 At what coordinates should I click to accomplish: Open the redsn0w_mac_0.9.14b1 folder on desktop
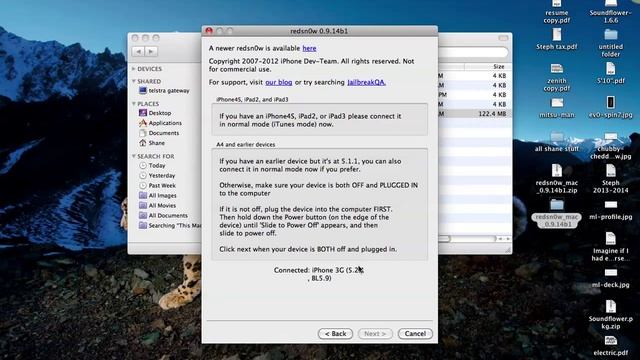pyautogui.click(x=557, y=213)
